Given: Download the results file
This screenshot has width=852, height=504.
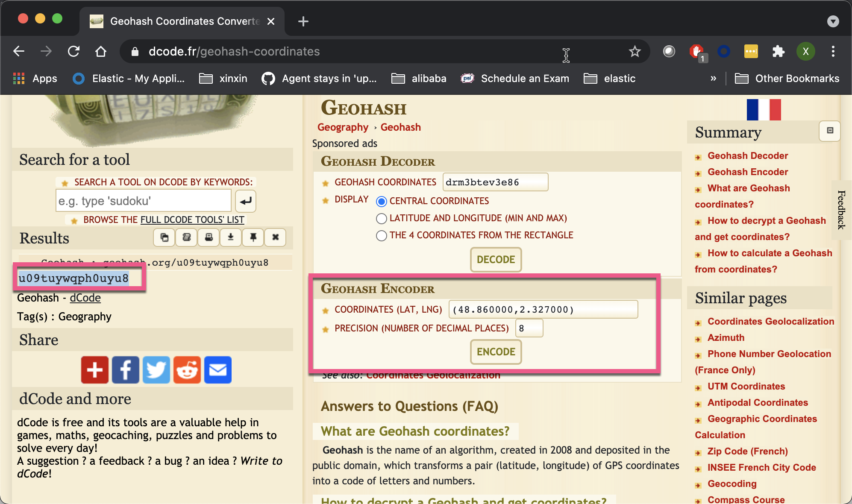Looking at the screenshot, I should [x=231, y=238].
